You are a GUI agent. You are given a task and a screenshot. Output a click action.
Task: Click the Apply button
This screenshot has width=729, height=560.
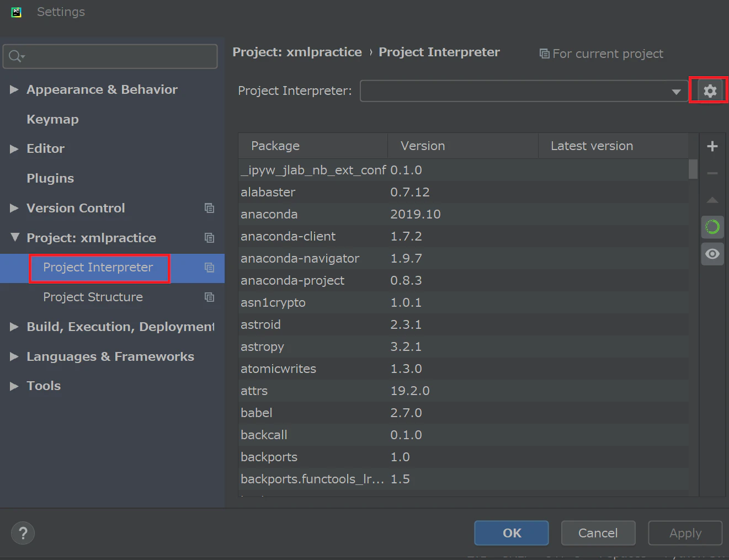point(685,533)
